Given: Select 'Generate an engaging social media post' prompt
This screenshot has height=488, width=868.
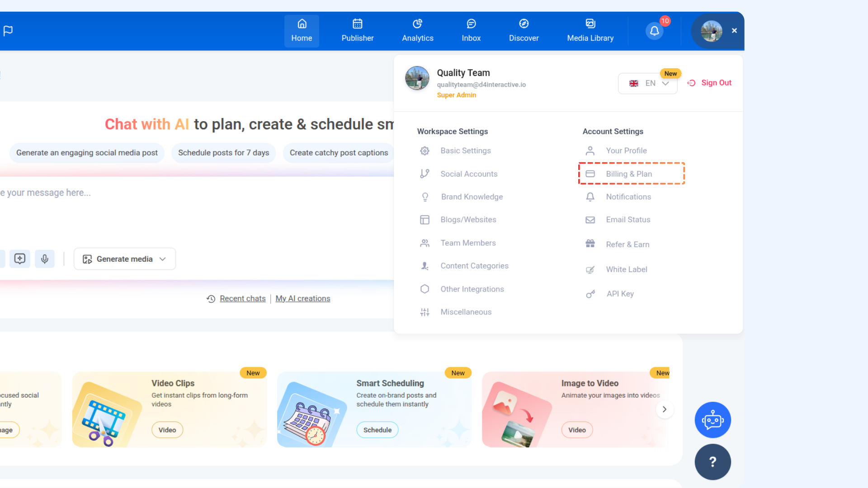Looking at the screenshot, I should click(x=87, y=153).
